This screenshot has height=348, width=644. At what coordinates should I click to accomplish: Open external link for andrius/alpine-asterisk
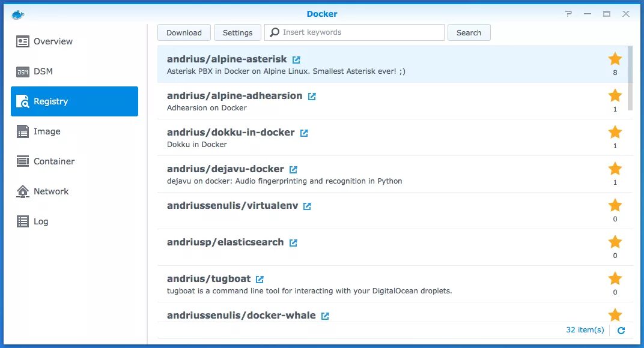click(x=296, y=59)
